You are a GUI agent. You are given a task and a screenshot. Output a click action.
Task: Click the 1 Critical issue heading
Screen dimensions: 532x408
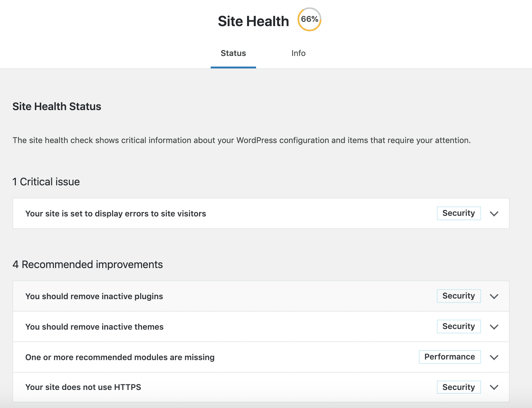point(46,181)
